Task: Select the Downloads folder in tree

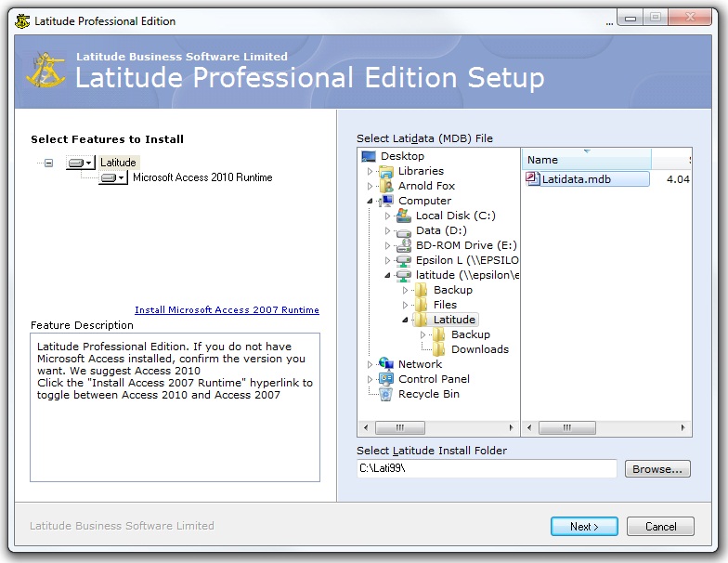Action: 479,349
